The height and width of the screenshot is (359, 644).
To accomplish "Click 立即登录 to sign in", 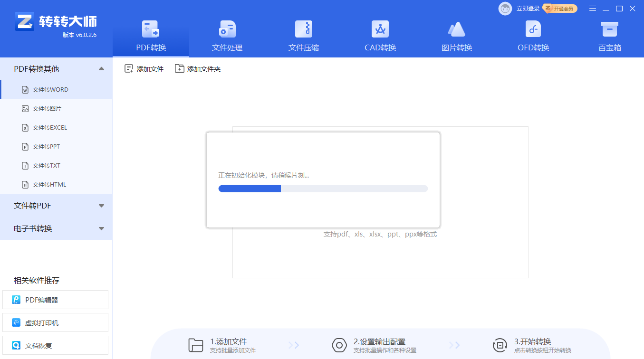I will click(529, 8).
